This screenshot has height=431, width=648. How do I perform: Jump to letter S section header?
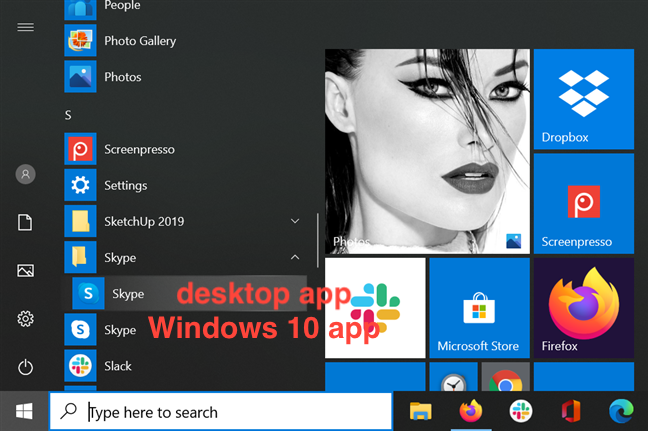pyautogui.click(x=68, y=115)
